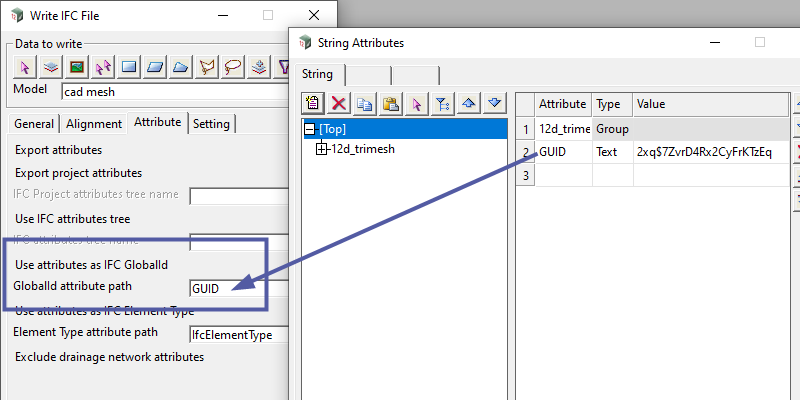The image size is (800, 400).
Task: Collapse the [Top] tree node
Action: point(309,129)
